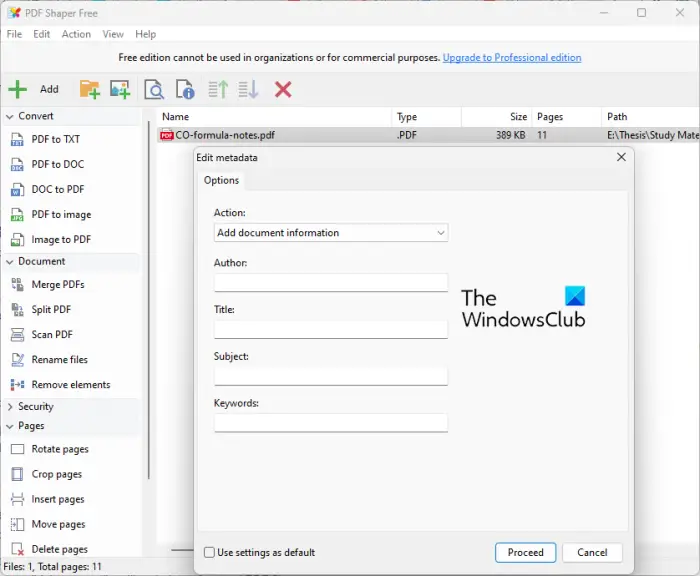Click the Add text label in toolbar
Image resolution: width=700 pixels, height=576 pixels.
tap(49, 89)
